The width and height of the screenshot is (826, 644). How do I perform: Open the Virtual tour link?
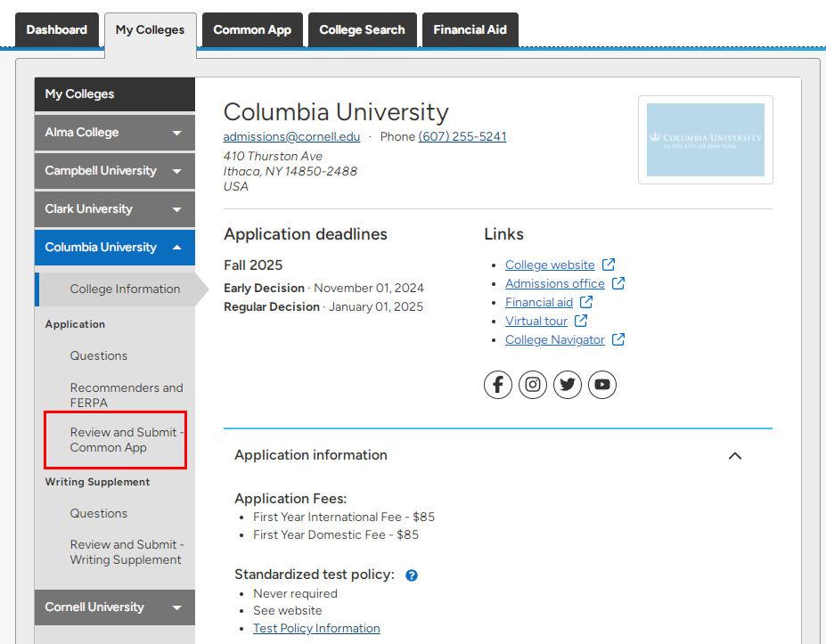tap(536, 322)
